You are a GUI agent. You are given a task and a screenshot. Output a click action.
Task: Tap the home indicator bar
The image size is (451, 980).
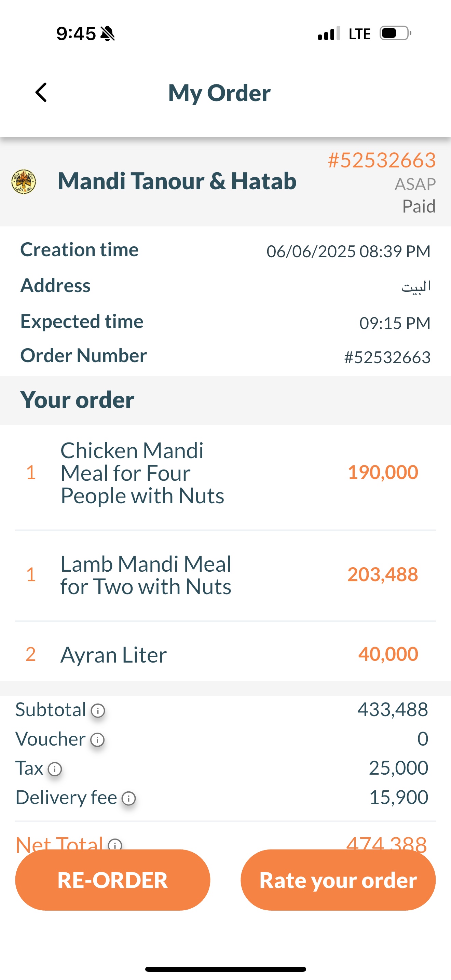[x=225, y=969]
